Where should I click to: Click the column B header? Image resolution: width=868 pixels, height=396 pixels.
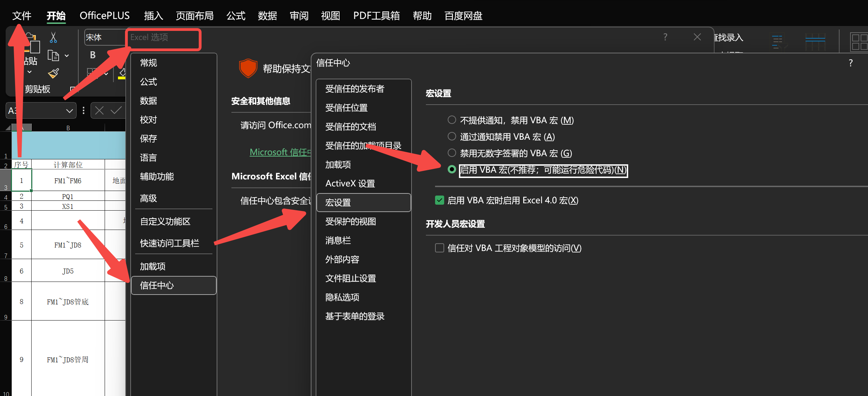68,128
